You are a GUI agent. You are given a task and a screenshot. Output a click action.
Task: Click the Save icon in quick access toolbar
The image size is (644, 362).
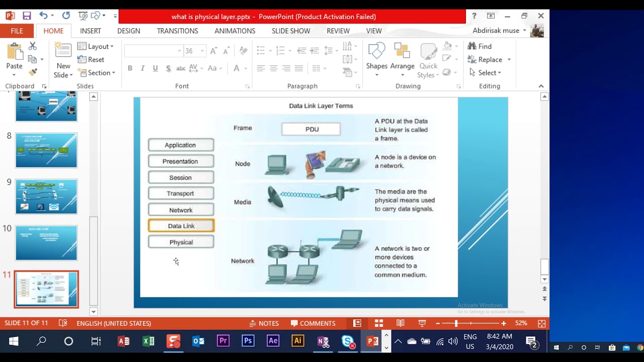27,16
